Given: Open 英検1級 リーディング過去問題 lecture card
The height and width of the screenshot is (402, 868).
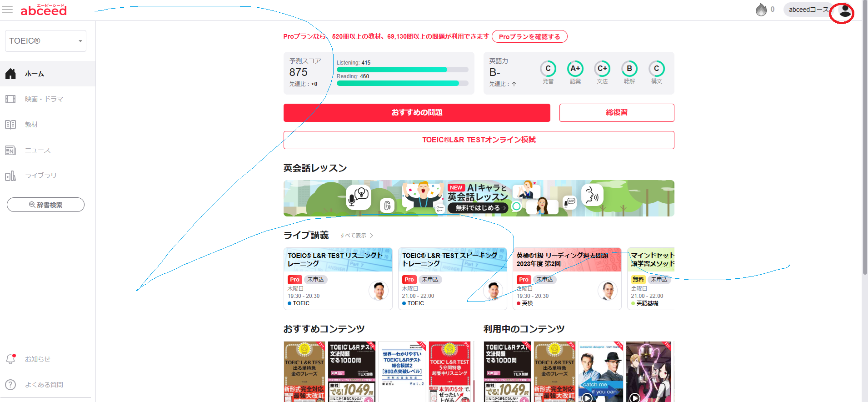Looking at the screenshot, I should pos(567,279).
